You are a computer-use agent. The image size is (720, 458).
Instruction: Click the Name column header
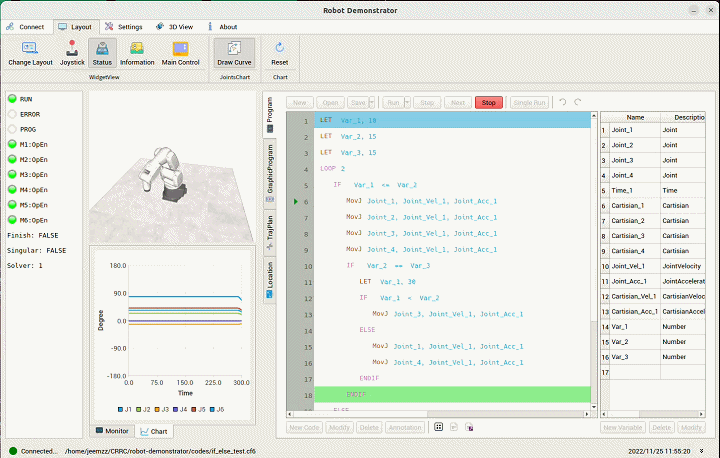coord(635,117)
